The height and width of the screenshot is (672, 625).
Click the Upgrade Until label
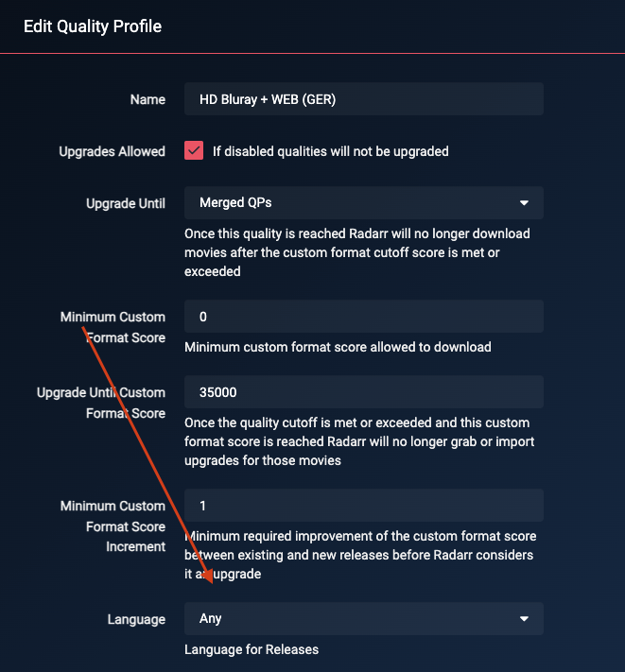tap(125, 203)
